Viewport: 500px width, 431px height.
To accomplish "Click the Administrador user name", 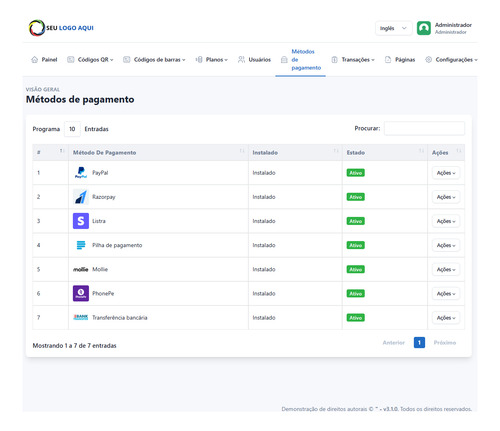I will click(453, 25).
